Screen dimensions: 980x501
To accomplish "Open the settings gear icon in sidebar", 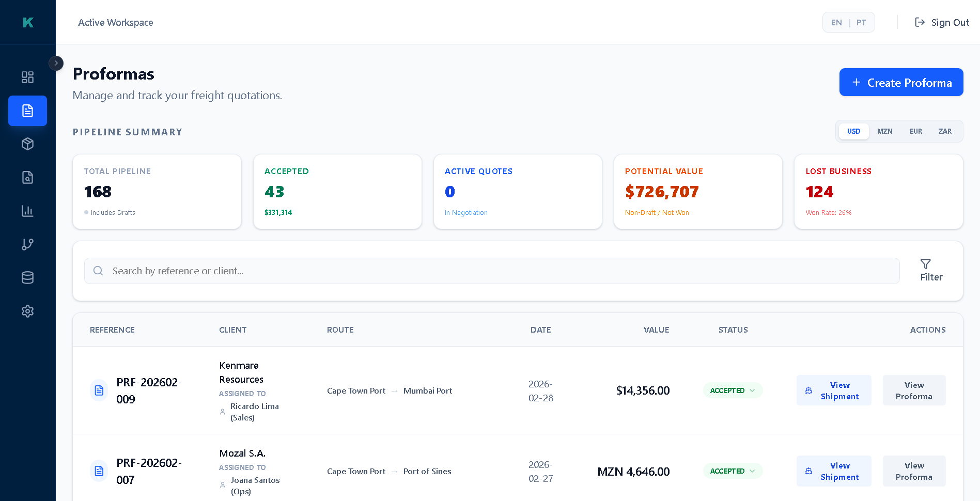I will 27,311.
